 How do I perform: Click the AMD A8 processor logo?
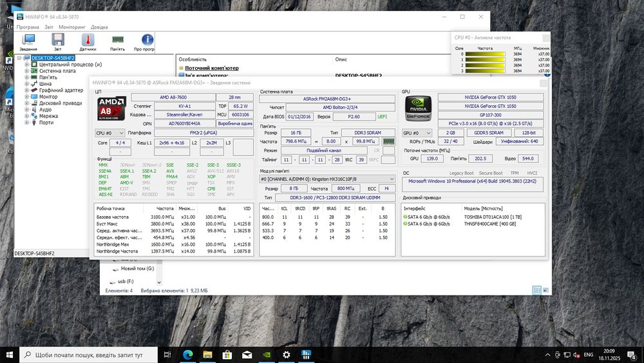111,108
